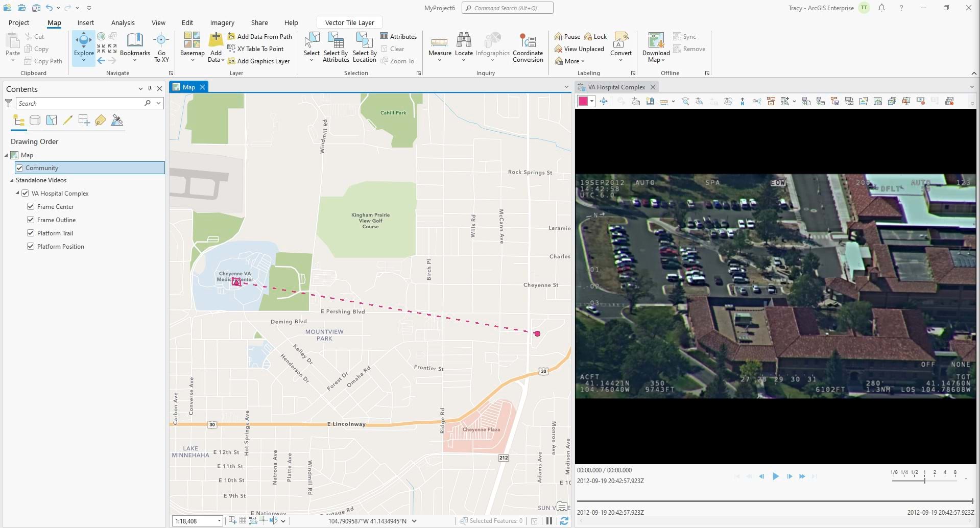Image resolution: width=980 pixels, height=528 pixels.
Task: Hide the Platform Trail layer
Action: (x=31, y=233)
